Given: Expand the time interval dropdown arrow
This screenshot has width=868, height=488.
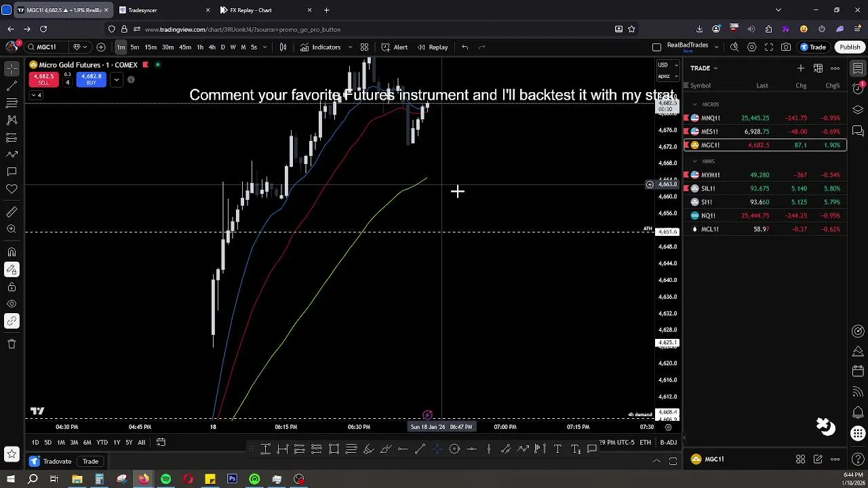Looking at the screenshot, I should pos(264,47).
